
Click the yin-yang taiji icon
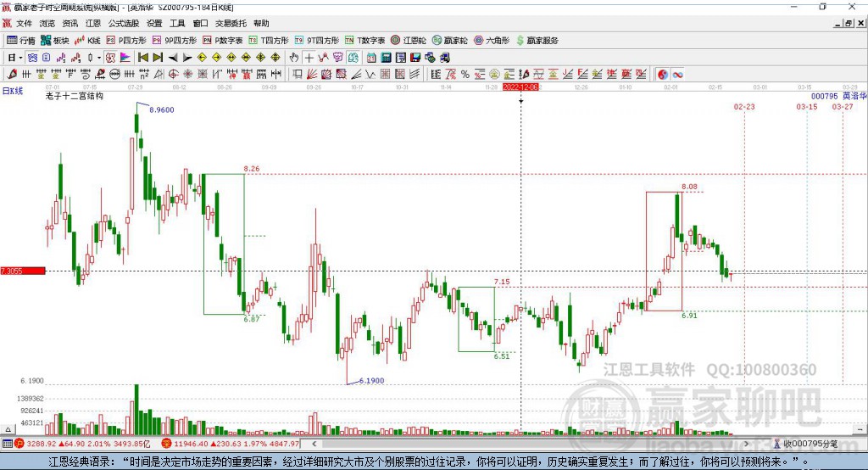(x=663, y=75)
